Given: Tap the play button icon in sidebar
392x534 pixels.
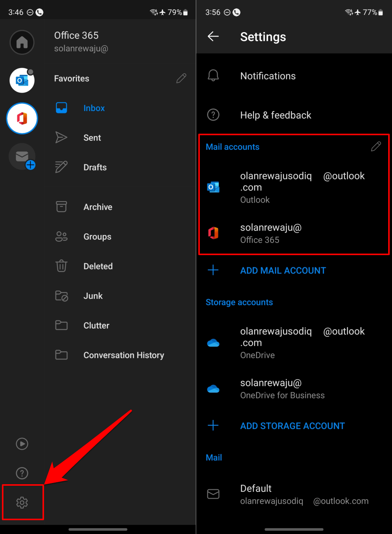Looking at the screenshot, I should pyautogui.click(x=22, y=444).
